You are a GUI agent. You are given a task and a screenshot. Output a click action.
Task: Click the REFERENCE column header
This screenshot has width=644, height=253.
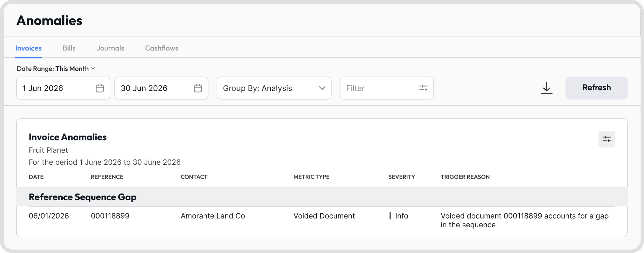(x=107, y=177)
